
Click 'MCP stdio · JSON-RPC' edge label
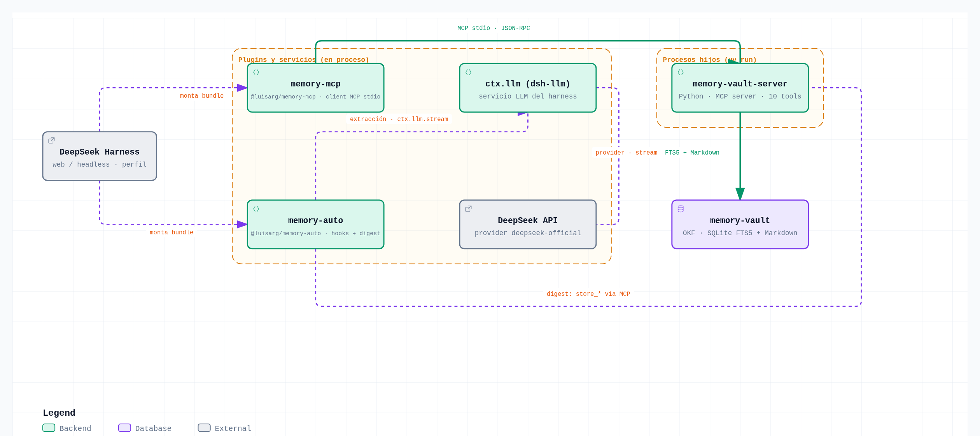(x=493, y=28)
